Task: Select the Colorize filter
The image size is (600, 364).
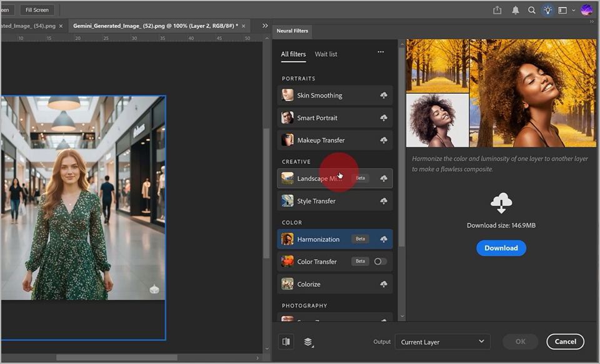Action: point(335,284)
